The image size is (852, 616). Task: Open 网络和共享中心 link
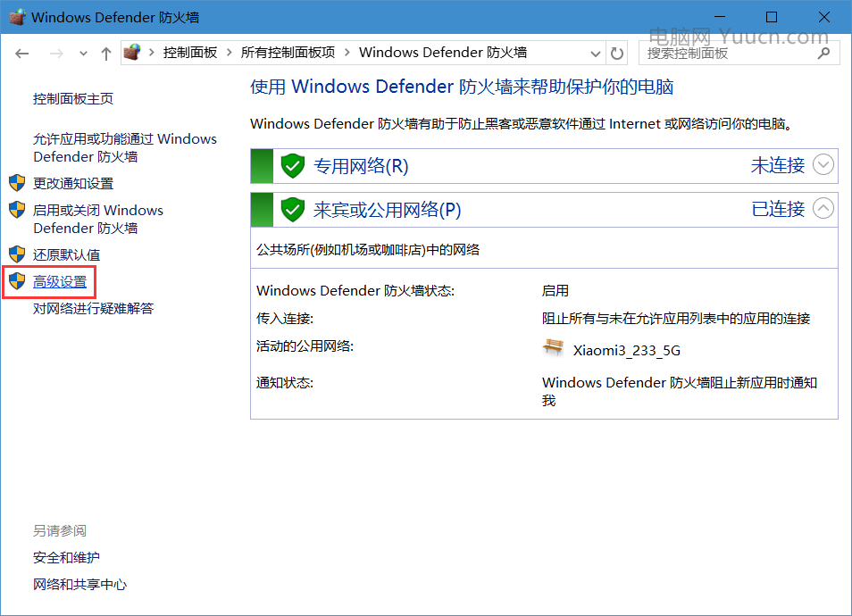point(79,585)
